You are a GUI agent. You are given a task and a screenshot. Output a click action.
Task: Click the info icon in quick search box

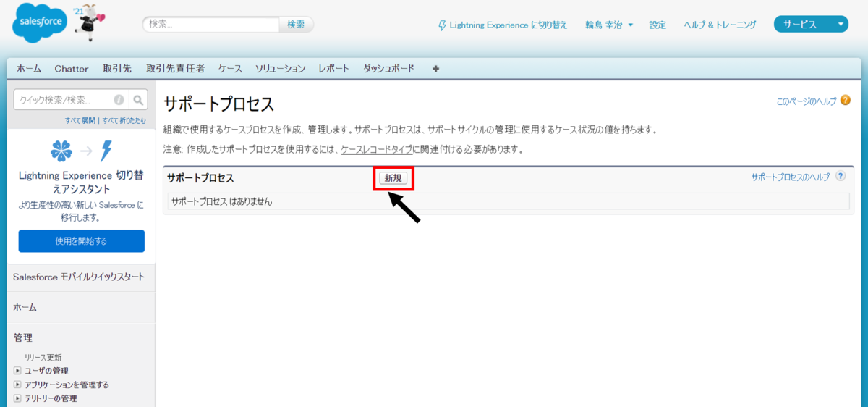click(x=119, y=100)
